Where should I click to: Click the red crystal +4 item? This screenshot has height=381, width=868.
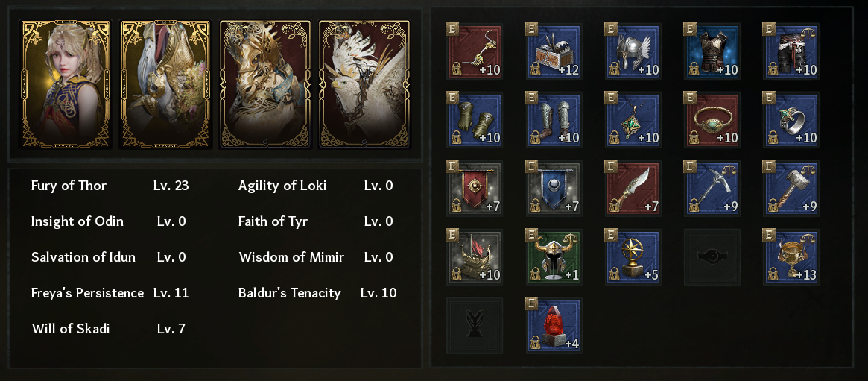click(554, 326)
